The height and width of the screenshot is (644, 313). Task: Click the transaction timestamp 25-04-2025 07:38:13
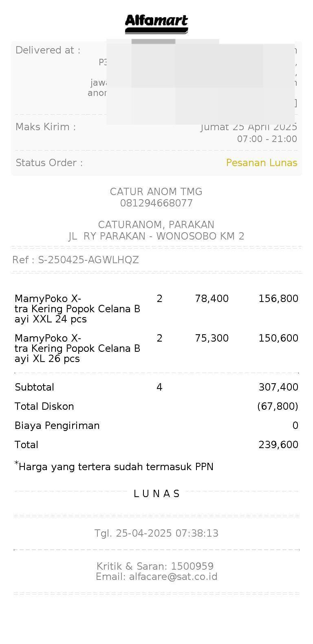point(167,533)
